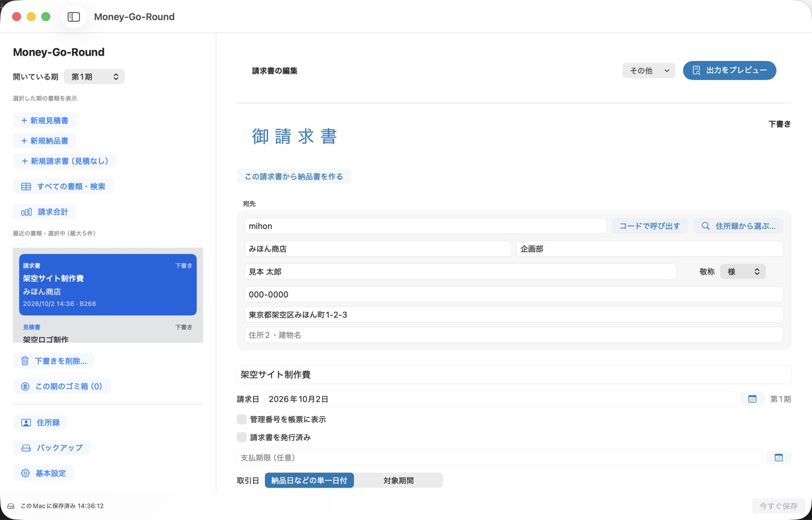Screen dimensions: 812x520
Task: Open calendar picker for 支払期限
Action: tap(778, 457)
